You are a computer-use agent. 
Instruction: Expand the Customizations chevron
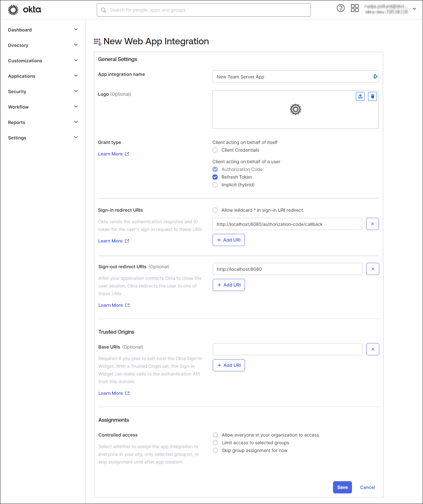tap(76, 60)
